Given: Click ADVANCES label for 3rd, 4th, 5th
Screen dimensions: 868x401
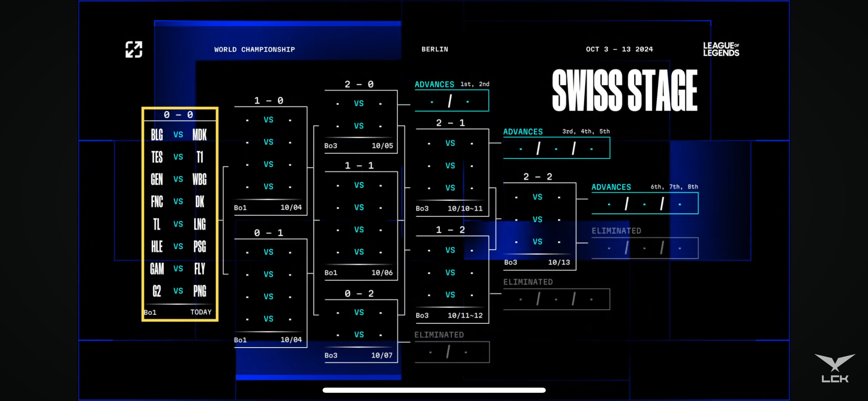Looking at the screenshot, I should tap(523, 132).
